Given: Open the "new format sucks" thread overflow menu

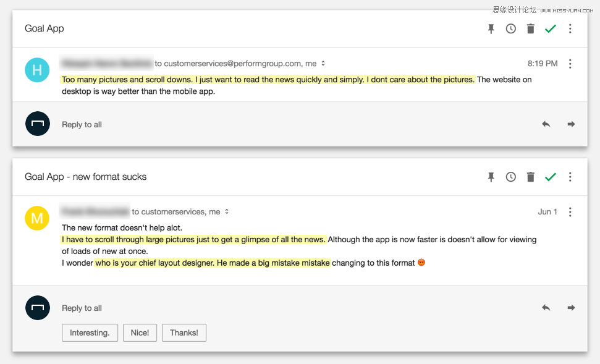Looking at the screenshot, I should coord(570,177).
